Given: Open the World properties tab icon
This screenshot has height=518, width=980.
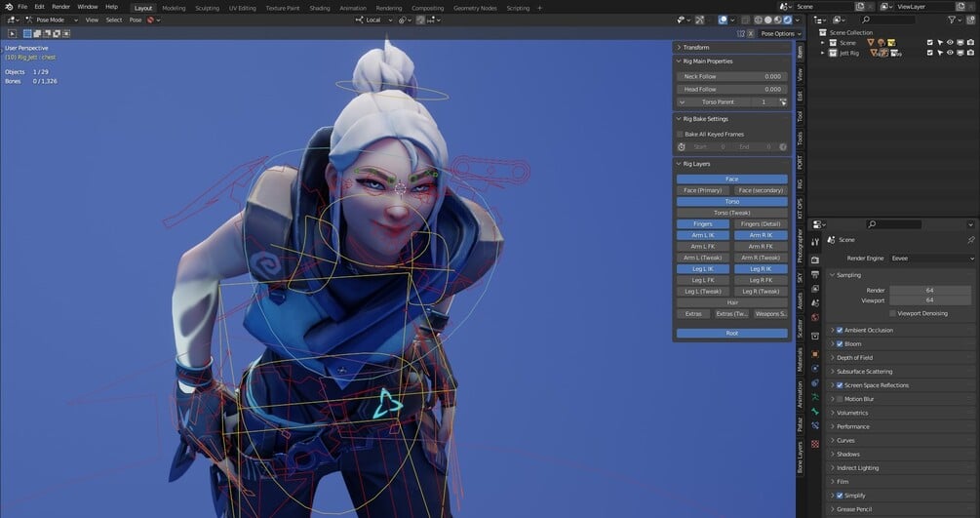Looking at the screenshot, I should (x=815, y=316).
